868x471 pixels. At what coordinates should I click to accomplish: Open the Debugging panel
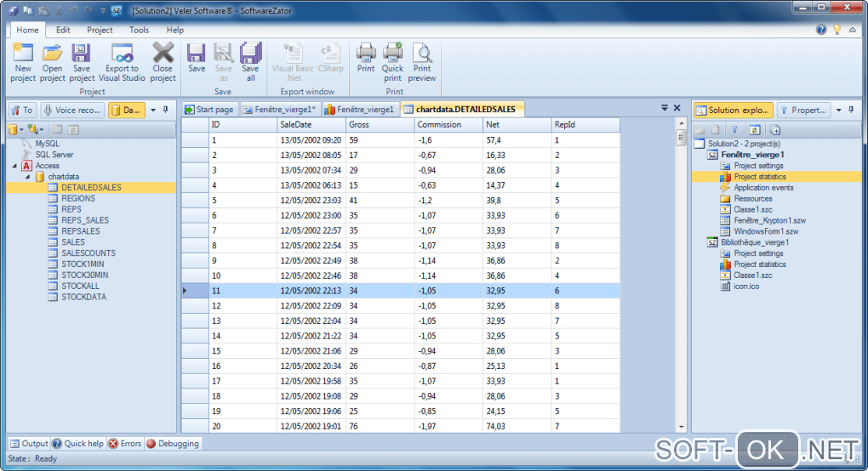[x=172, y=443]
